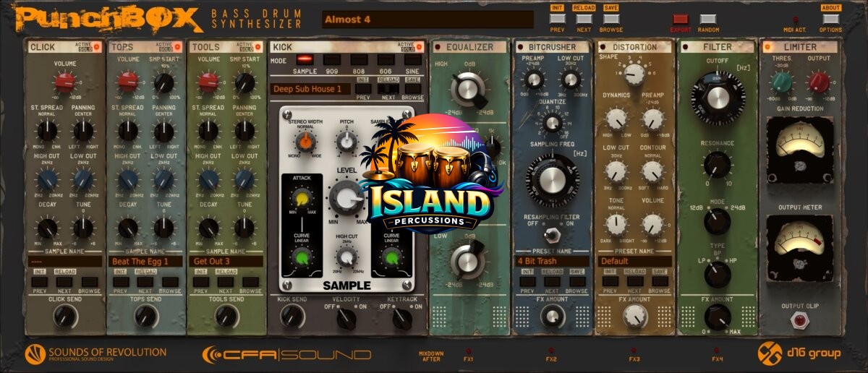Select the Tools SMP Start knob
The image size is (868, 373).
244,82
